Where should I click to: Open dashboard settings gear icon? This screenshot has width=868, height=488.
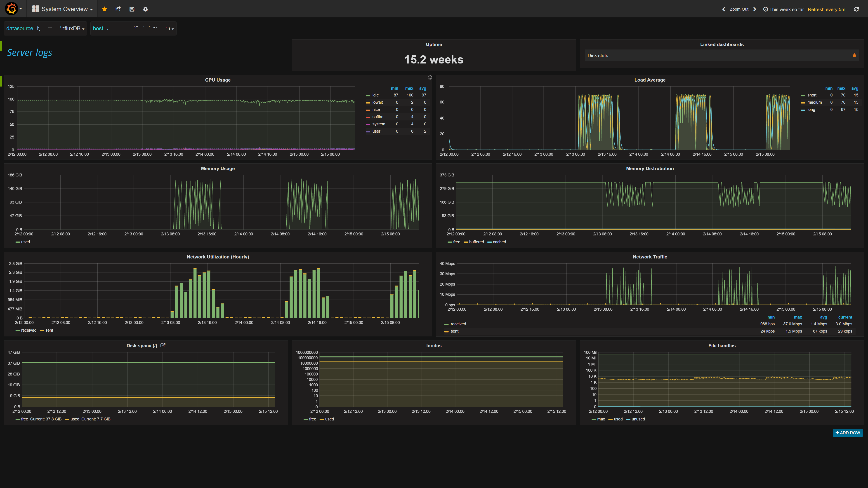(x=145, y=9)
